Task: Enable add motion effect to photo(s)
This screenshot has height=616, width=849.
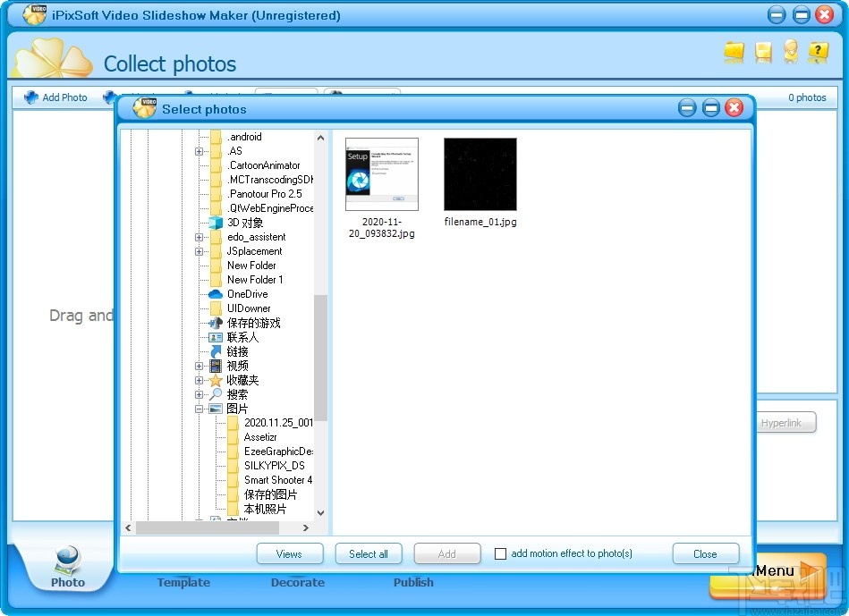Action: click(501, 553)
